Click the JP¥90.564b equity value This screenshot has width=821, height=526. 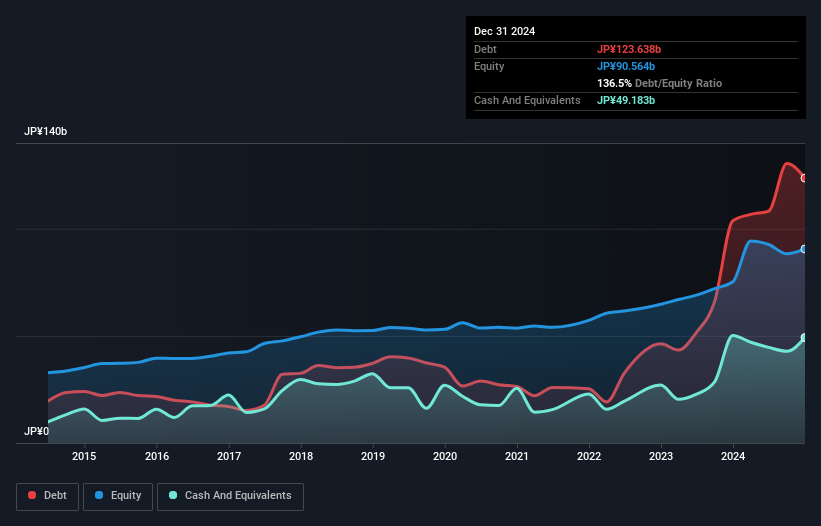626,66
